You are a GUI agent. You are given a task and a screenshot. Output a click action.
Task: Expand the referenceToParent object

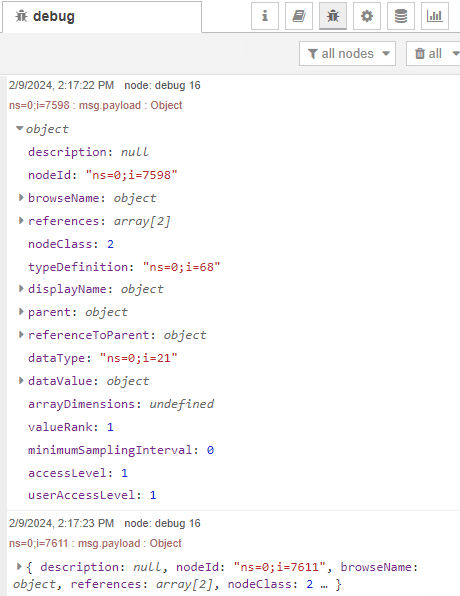click(x=21, y=334)
